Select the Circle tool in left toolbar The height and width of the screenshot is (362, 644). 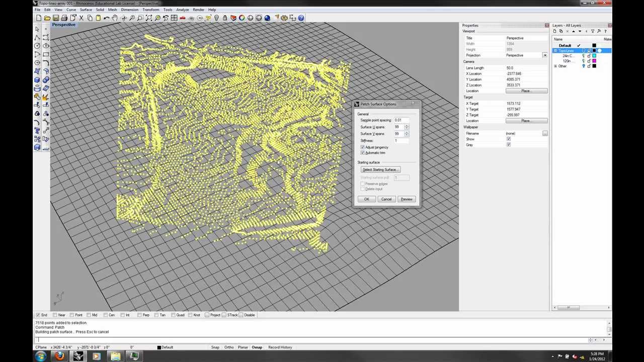tap(37, 46)
